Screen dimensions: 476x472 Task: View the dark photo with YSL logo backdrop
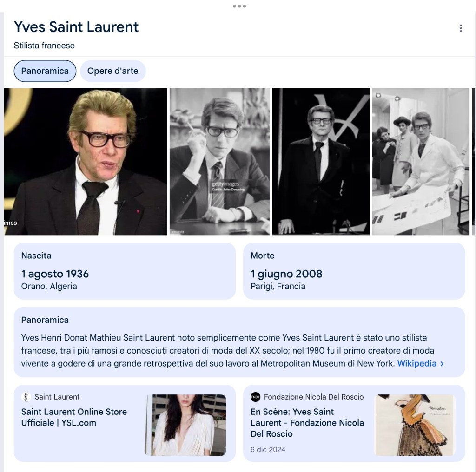(321, 162)
